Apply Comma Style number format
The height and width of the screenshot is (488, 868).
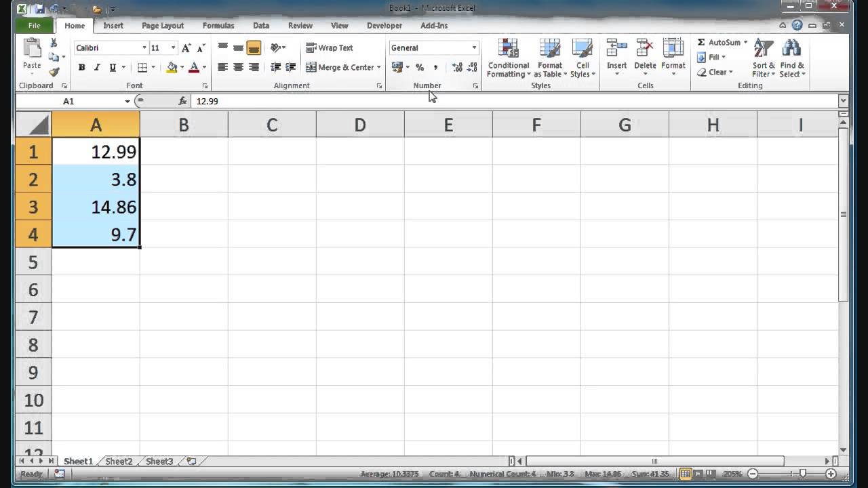click(x=435, y=67)
